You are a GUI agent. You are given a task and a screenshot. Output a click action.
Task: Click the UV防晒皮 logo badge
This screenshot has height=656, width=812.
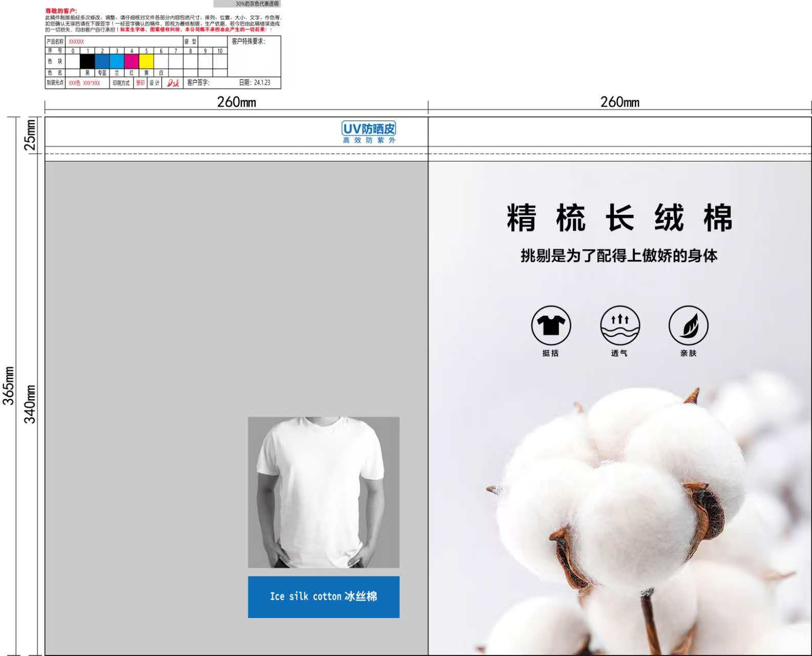pyautogui.click(x=369, y=132)
